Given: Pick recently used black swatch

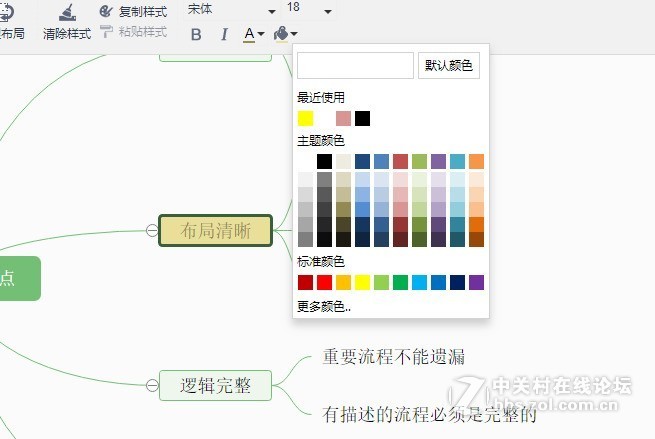Looking at the screenshot, I should (362, 118).
